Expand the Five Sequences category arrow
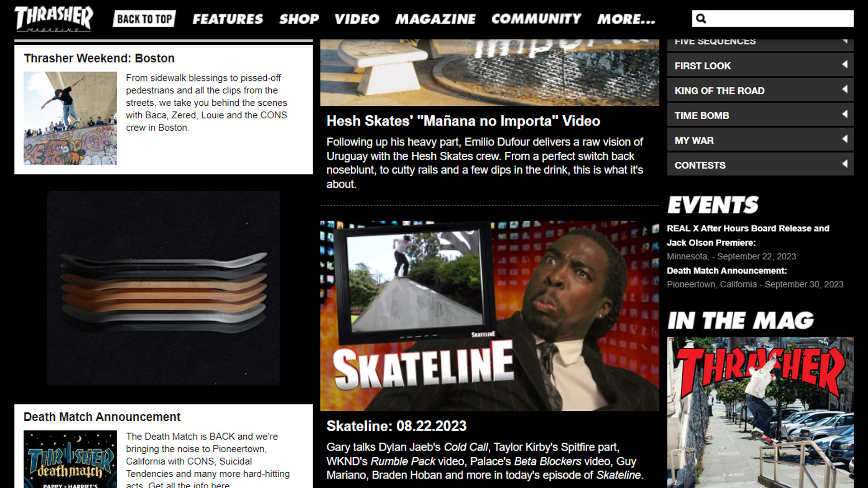The height and width of the screenshot is (488, 868). (x=844, y=42)
